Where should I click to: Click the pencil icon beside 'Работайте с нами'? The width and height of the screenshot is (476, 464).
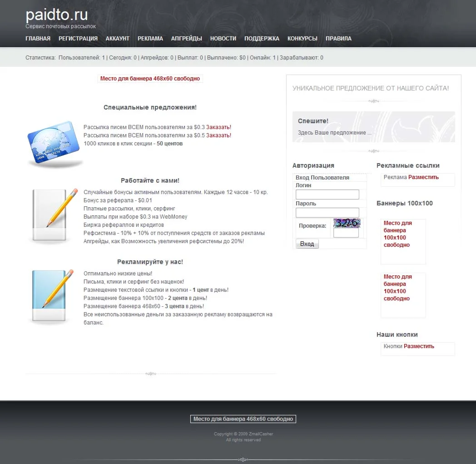point(49,214)
